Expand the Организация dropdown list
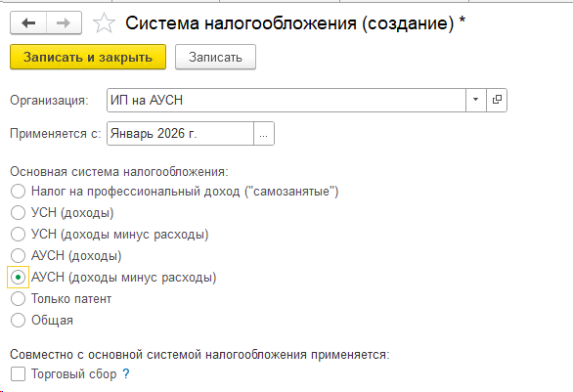Viewport: 573px width, 392px height. point(476,100)
